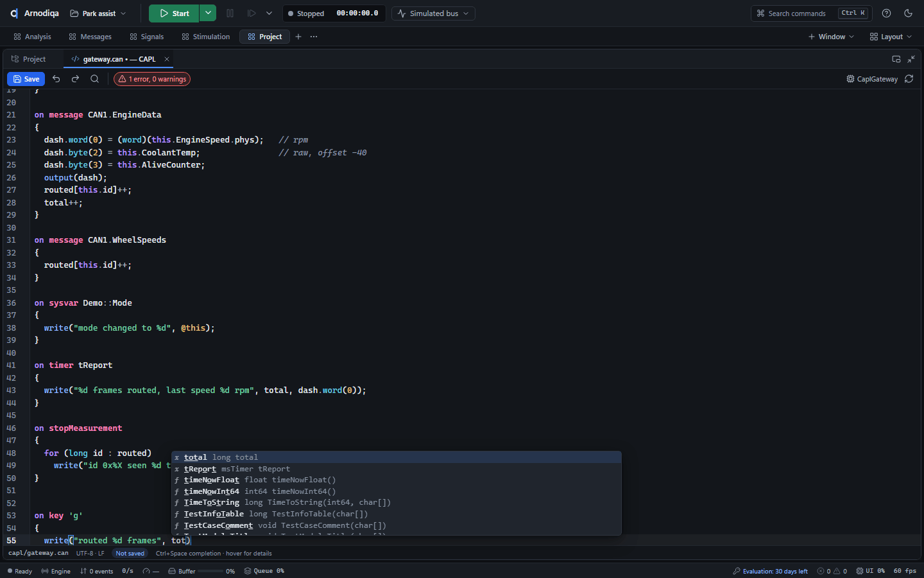Image resolution: width=924 pixels, height=578 pixels.
Task: Save the gateway.can file
Action: point(26,79)
